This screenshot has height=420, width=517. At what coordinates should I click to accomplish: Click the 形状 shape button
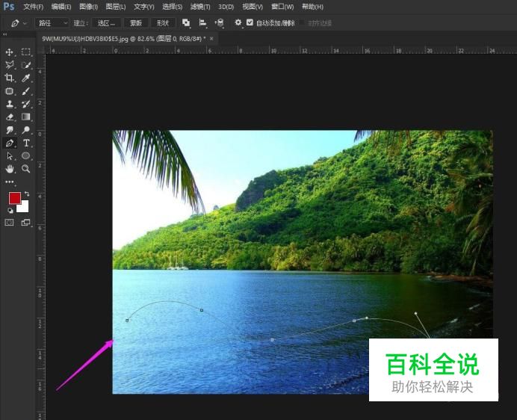(163, 22)
